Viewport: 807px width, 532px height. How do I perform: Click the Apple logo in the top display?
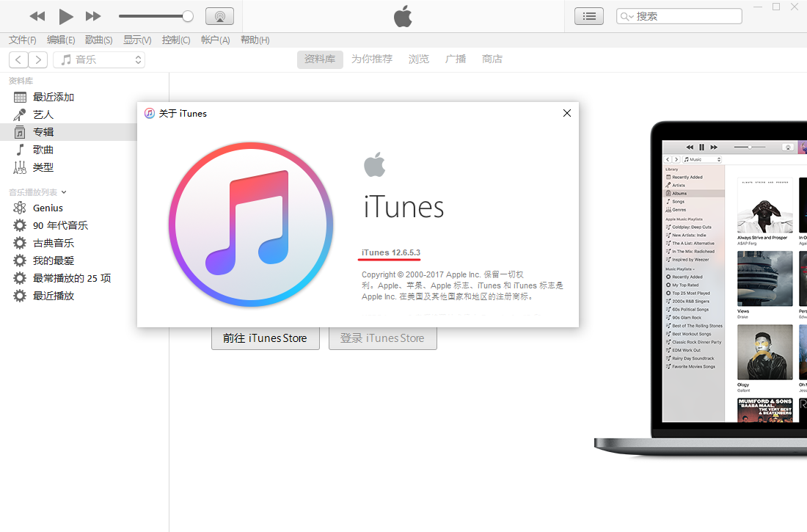[x=403, y=16]
